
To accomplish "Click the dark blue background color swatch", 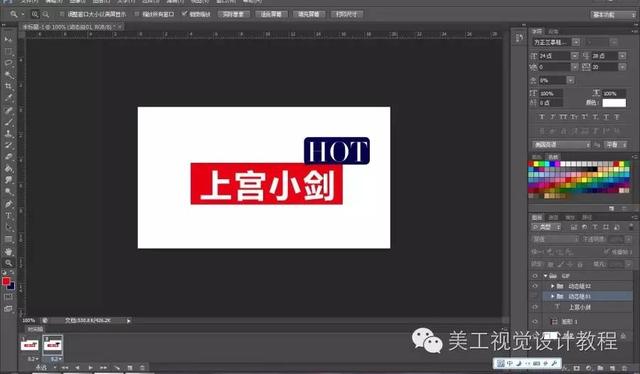I will pyautogui.click(x=11, y=286).
